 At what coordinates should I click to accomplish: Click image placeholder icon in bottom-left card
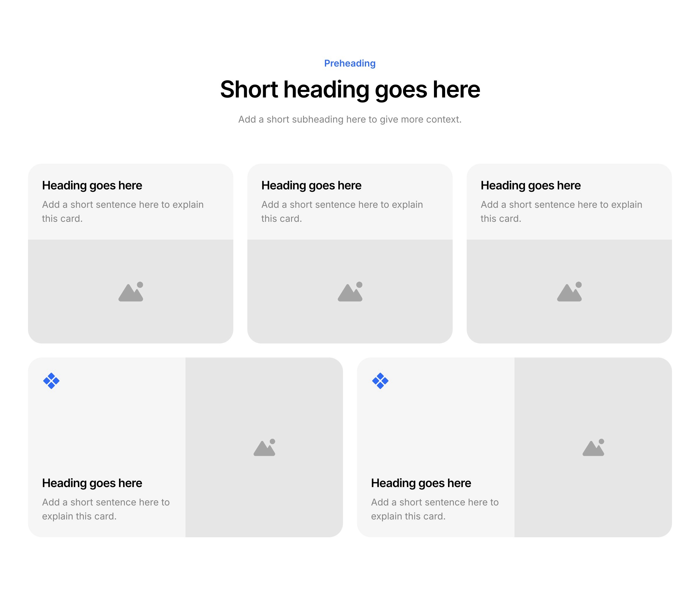[264, 447]
